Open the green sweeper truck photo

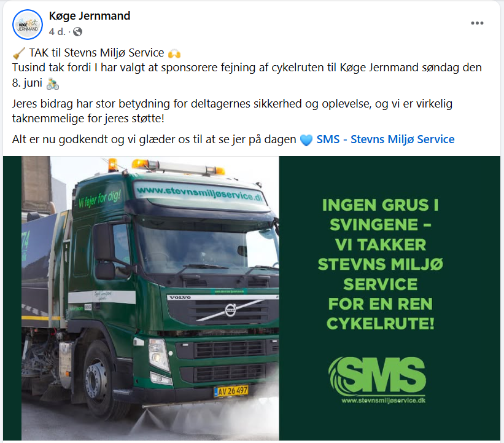pos(150,298)
